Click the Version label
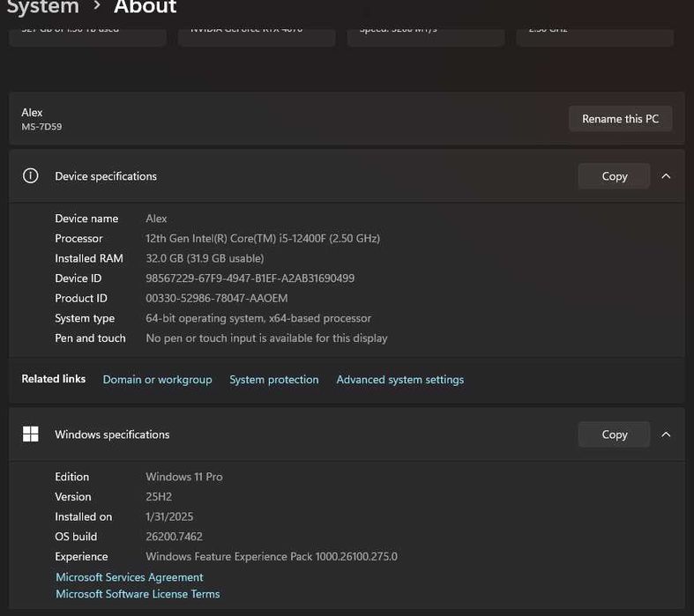694x616 pixels. tap(73, 497)
